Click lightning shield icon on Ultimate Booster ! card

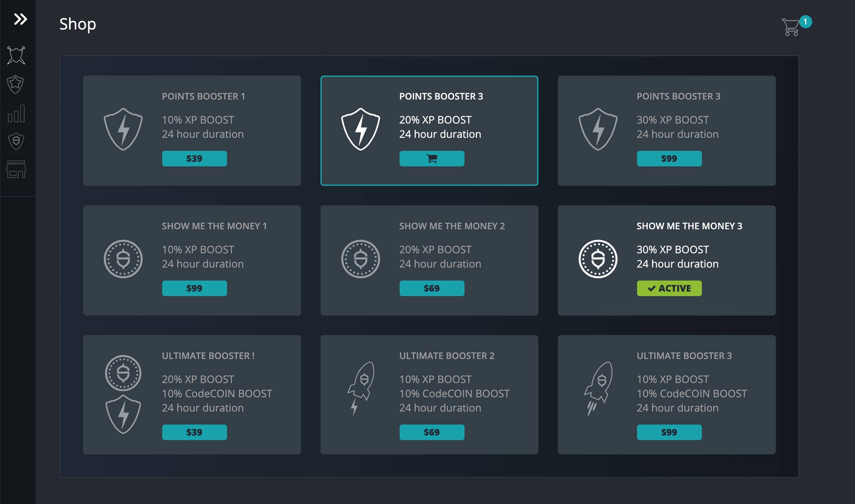(123, 414)
